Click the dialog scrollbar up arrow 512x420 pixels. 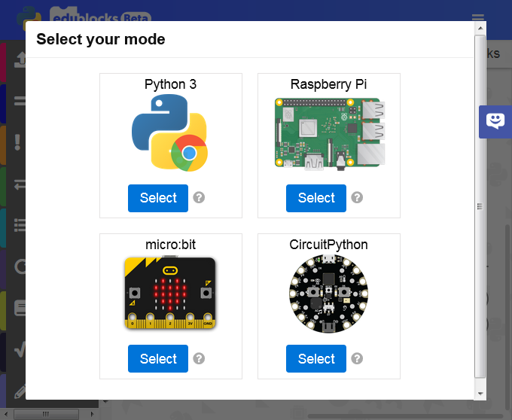(480, 29)
